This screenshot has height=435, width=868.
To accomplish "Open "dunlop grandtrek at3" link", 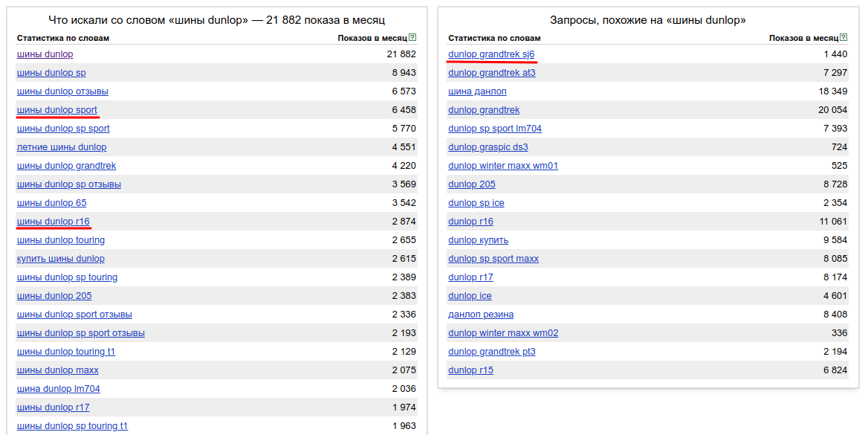I will pos(491,73).
